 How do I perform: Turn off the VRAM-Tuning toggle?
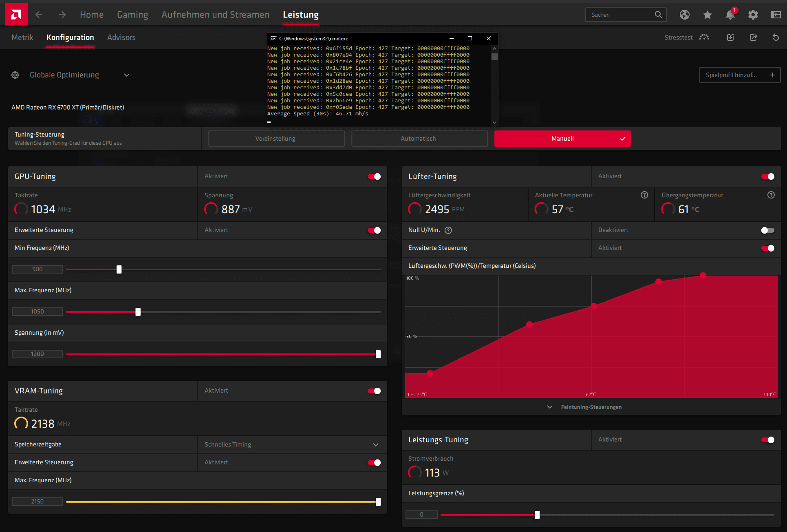click(374, 391)
